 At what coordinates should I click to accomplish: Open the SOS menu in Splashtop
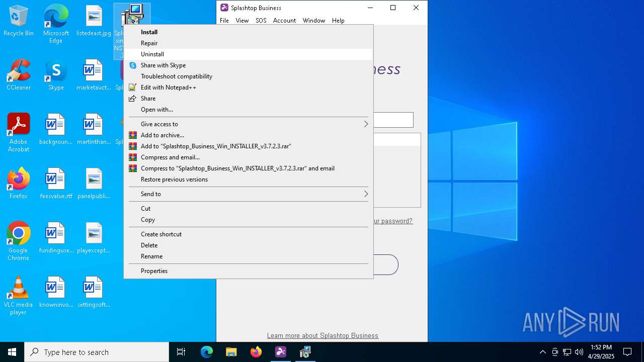point(261,21)
